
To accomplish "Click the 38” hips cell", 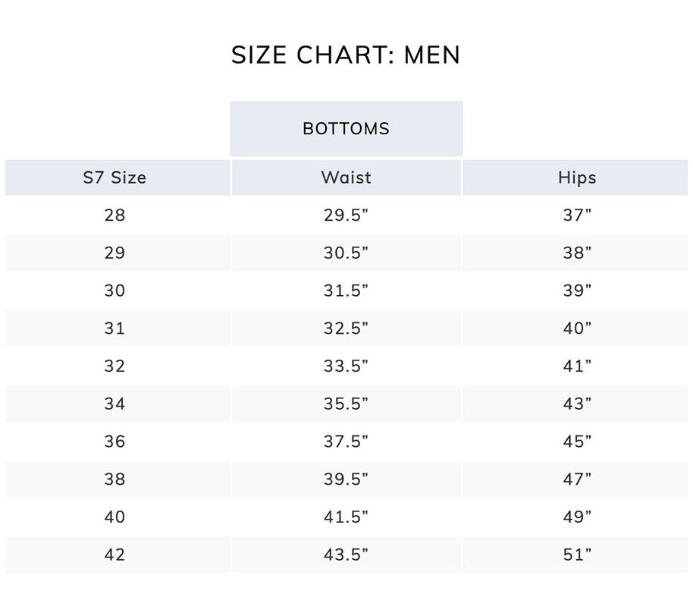I will pos(577,253).
